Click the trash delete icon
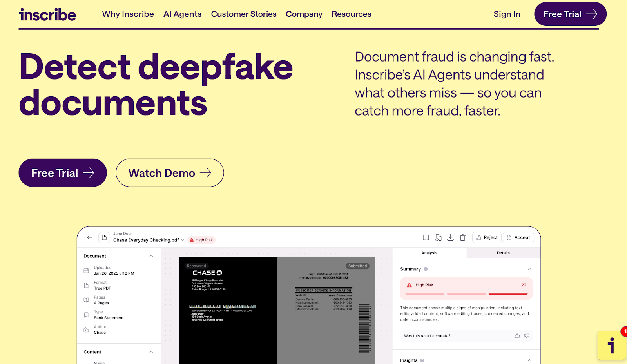Viewport: 627px width, 364px height. click(x=462, y=237)
